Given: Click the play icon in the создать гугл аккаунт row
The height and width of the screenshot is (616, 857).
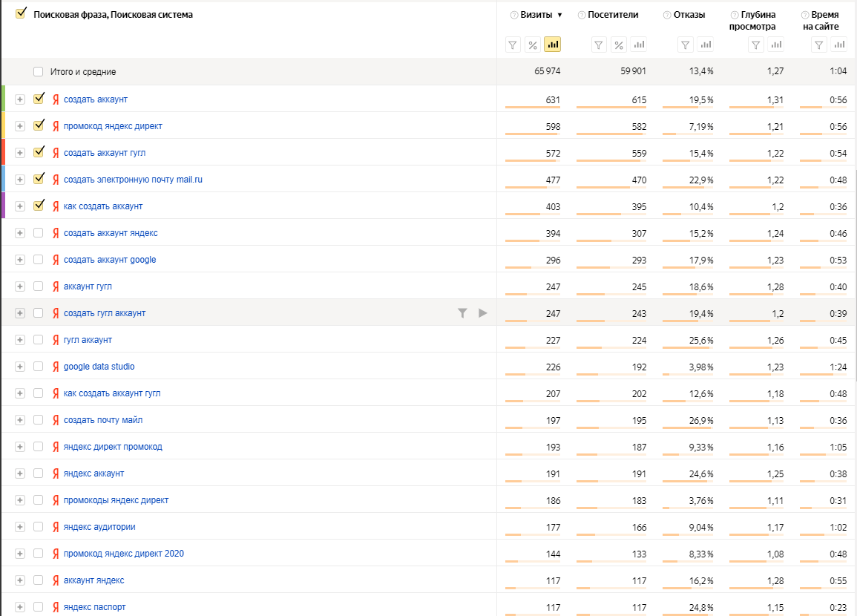Looking at the screenshot, I should tap(482, 313).
